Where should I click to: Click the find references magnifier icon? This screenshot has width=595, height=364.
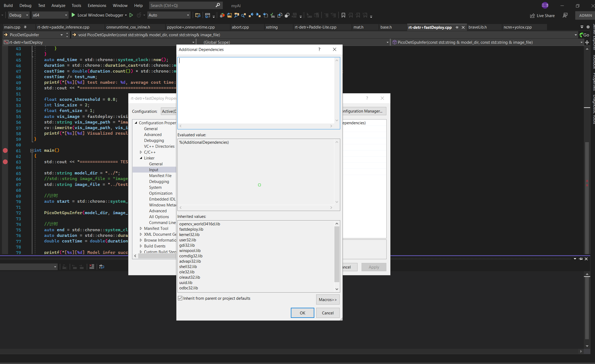point(244,15)
